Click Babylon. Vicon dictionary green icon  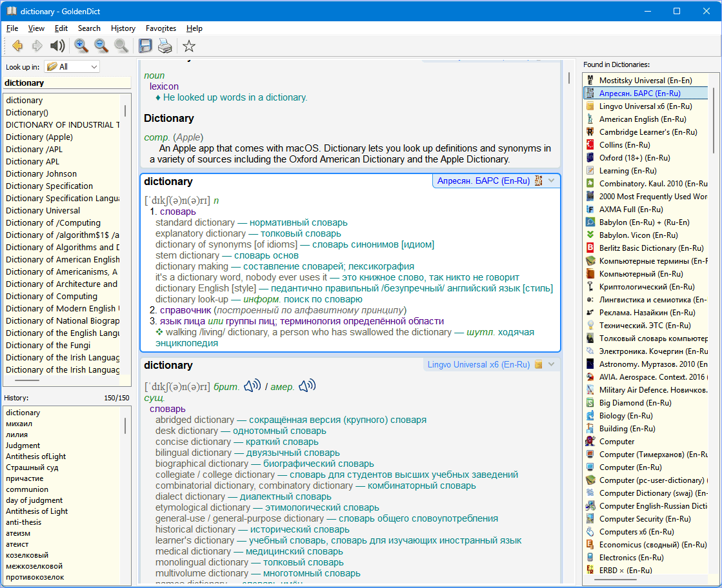[590, 235]
